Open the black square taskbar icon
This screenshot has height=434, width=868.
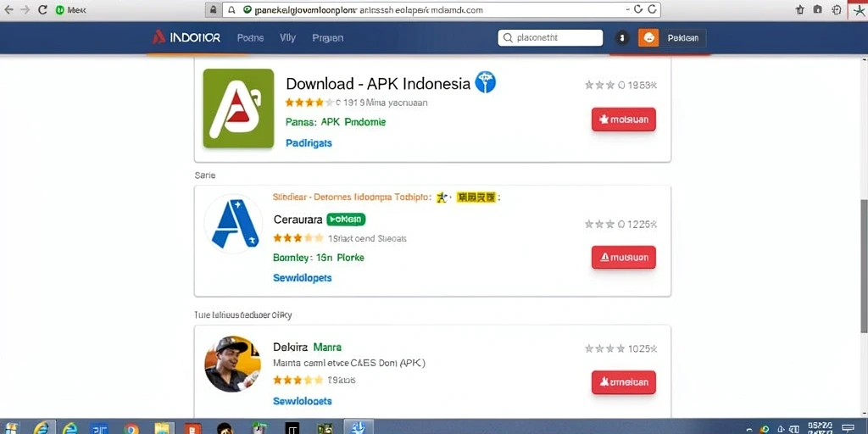pos(292,428)
